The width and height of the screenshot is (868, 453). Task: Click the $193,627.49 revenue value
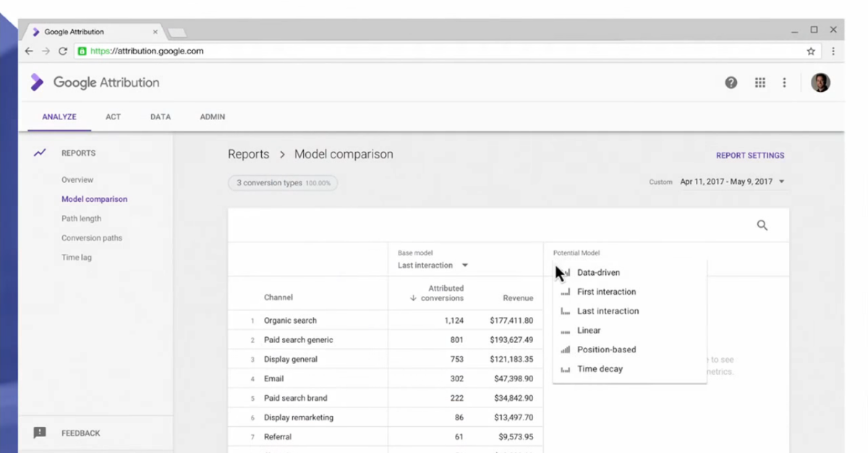click(511, 340)
